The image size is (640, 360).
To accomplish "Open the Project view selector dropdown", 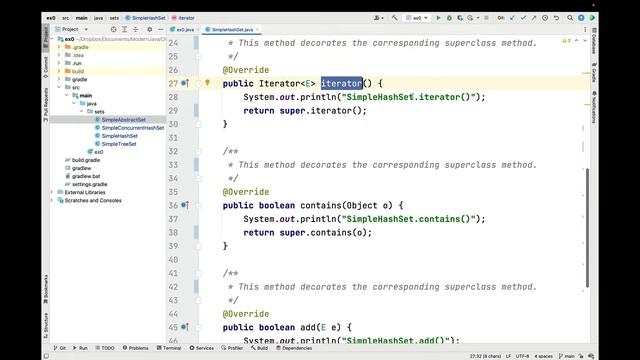I will pos(72,29).
